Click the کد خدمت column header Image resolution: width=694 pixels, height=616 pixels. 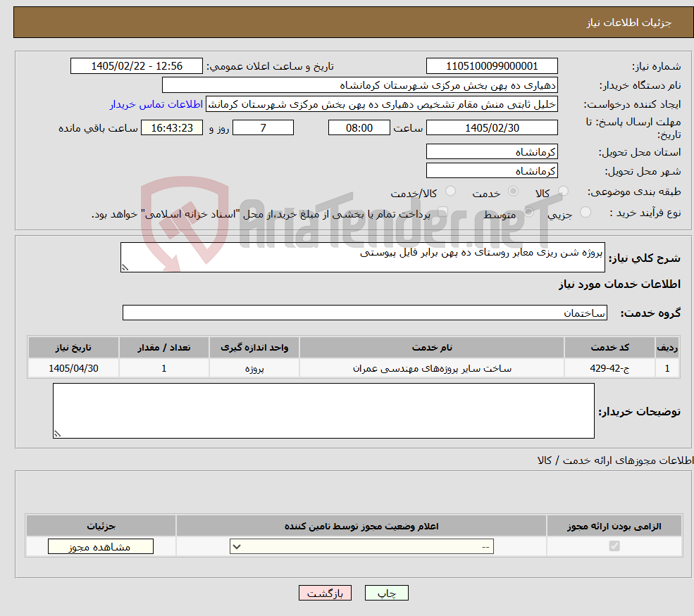click(x=609, y=348)
